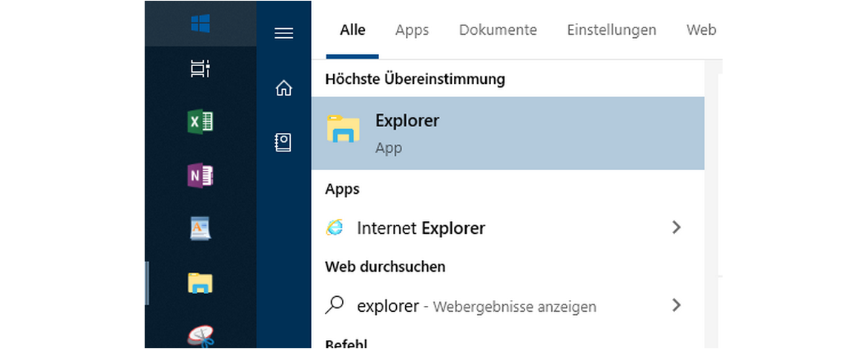Viewport: 868px width, 349px height.
Task: Show the Dokumente results tab
Action: (498, 30)
